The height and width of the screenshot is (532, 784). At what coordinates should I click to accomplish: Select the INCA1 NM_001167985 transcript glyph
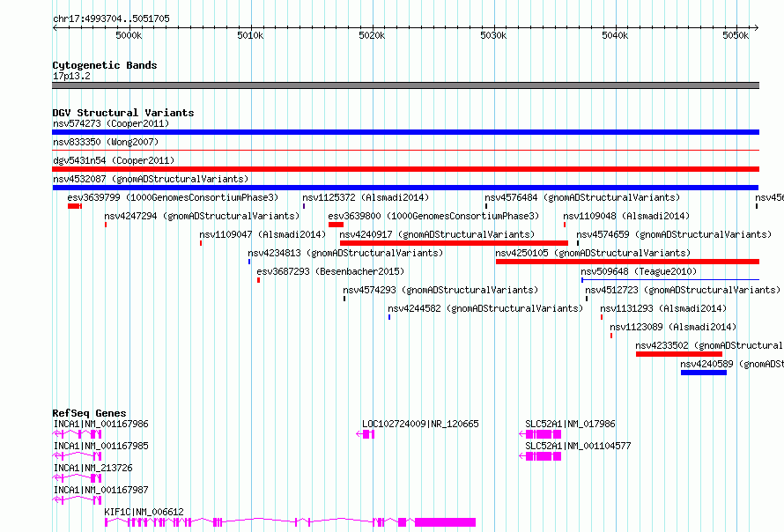pos(77,456)
